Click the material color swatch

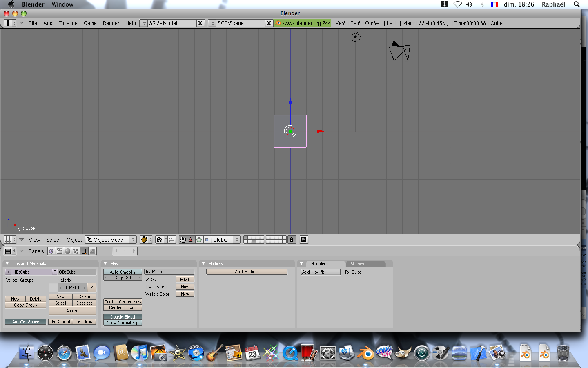53,287
